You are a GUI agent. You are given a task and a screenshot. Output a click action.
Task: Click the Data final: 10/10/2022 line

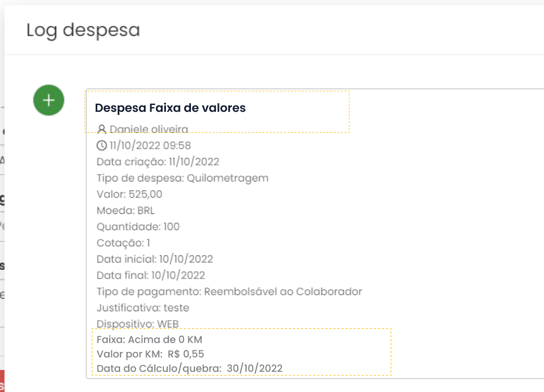(151, 276)
